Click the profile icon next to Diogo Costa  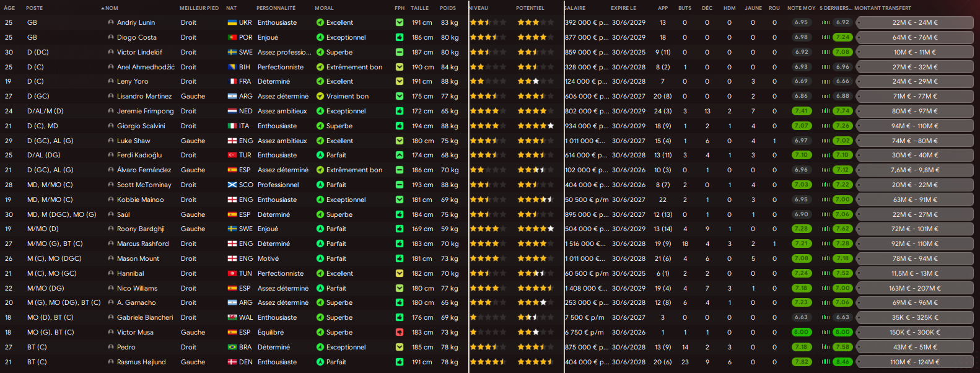pos(111,37)
